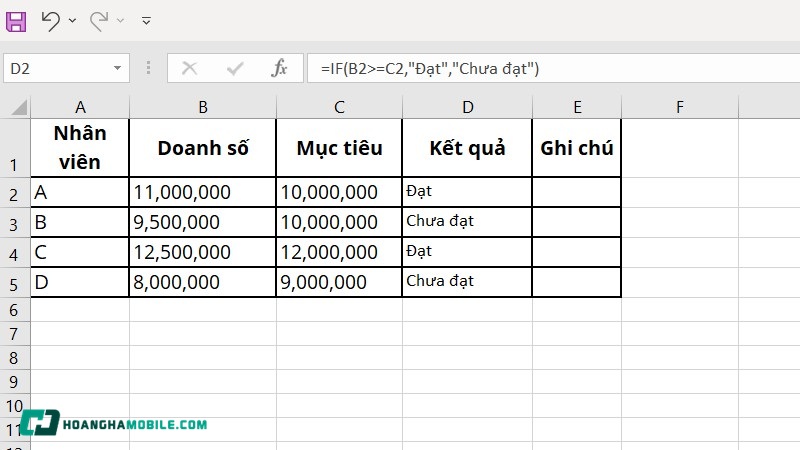
Task: Click the 'Doanh số' header cell
Action: click(x=203, y=148)
